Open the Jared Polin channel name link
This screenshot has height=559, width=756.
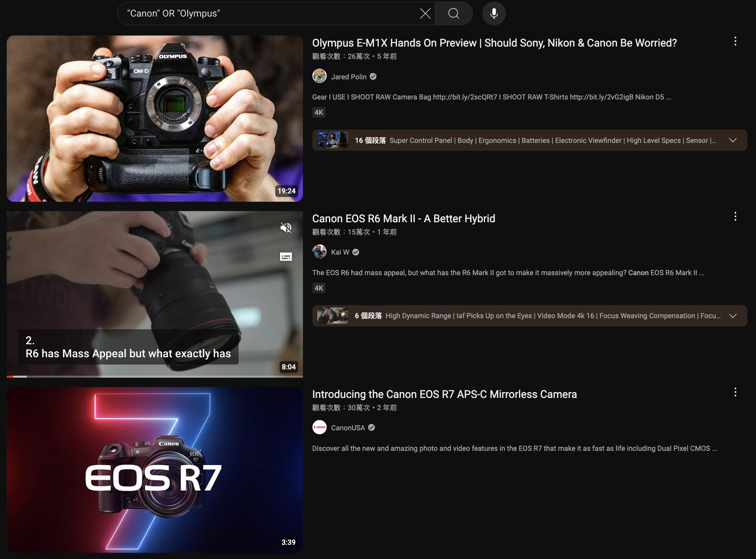349,77
